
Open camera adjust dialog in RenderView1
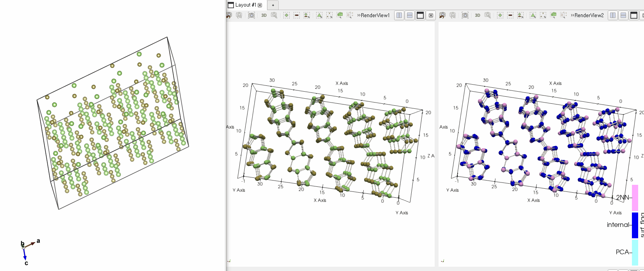tap(274, 15)
